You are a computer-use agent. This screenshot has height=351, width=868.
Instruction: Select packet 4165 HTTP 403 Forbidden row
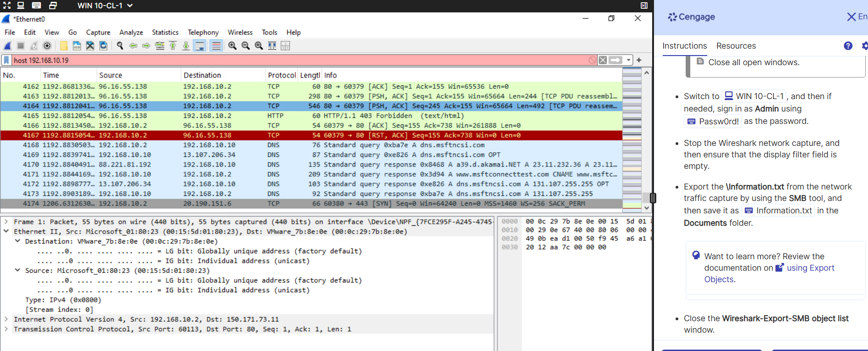tap(311, 116)
